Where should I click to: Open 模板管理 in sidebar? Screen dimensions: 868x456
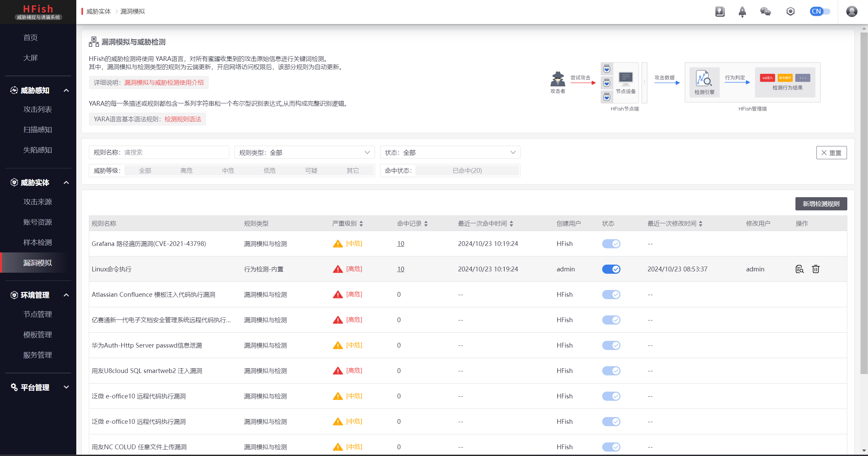[x=38, y=335]
